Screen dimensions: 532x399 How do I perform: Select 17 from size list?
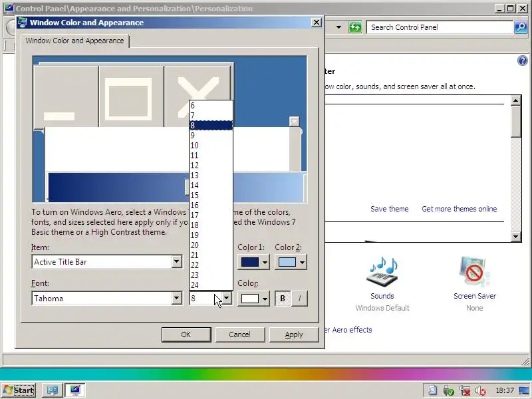[211, 215]
